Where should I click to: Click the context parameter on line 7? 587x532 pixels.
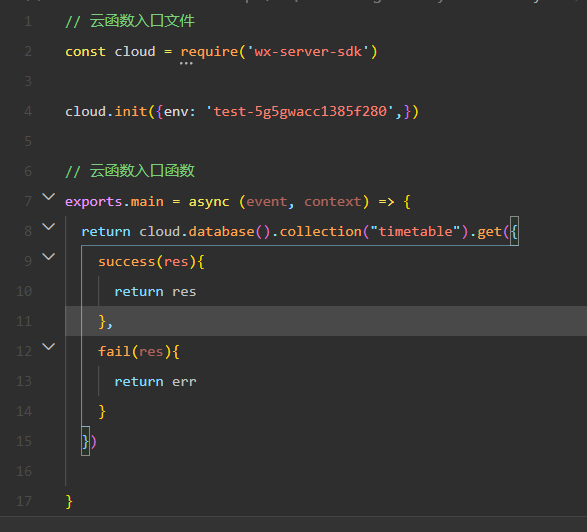pos(332,202)
